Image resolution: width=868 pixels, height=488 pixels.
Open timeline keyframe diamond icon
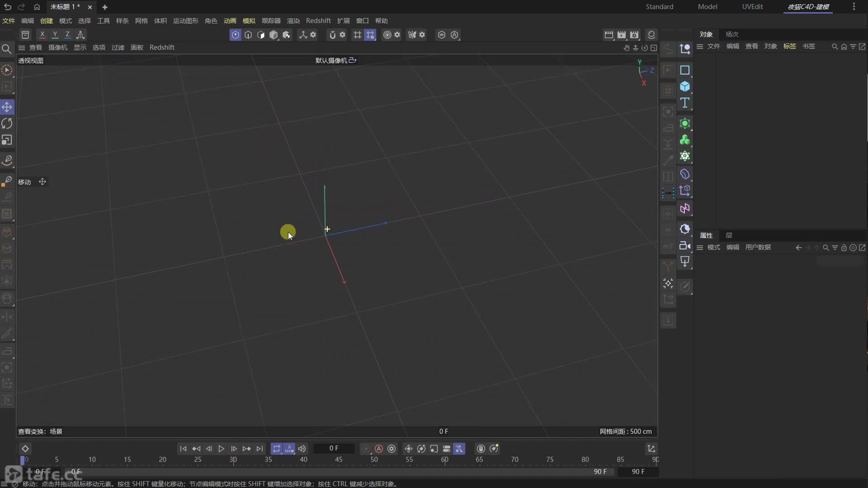tap(25, 449)
